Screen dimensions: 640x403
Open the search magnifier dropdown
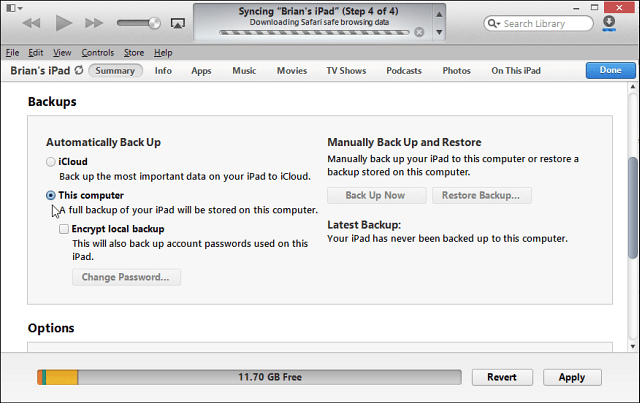pyautogui.click(x=493, y=24)
